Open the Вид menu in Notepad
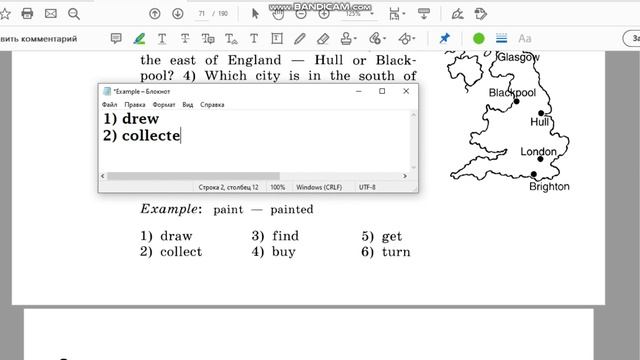 coord(188,104)
